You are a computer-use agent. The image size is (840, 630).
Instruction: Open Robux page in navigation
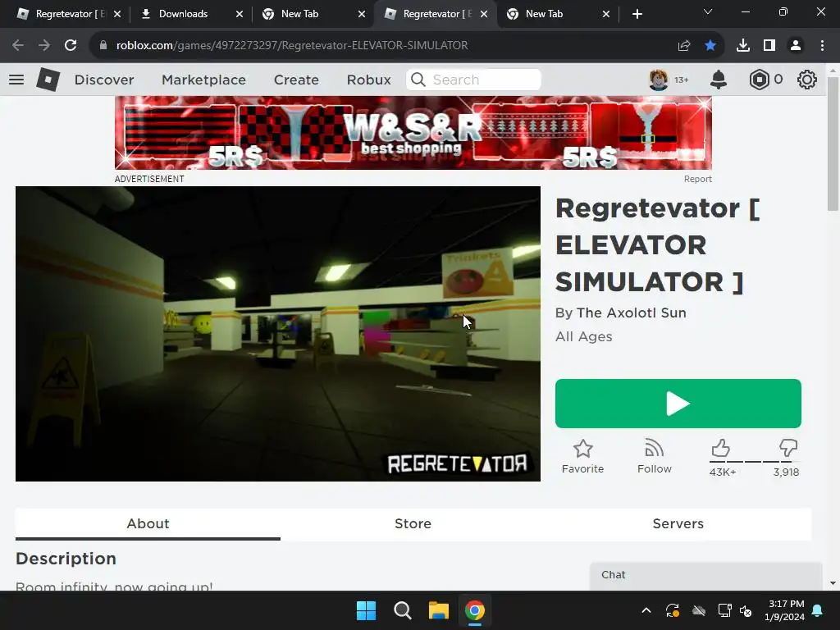click(x=368, y=80)
